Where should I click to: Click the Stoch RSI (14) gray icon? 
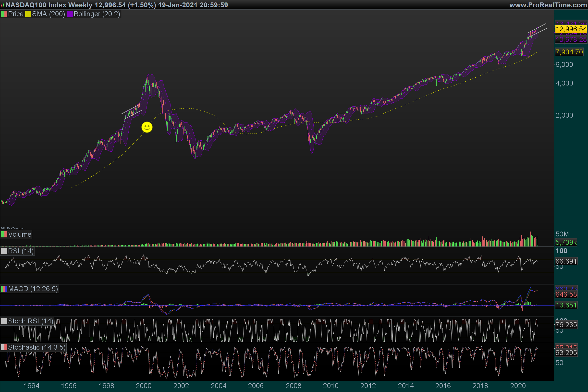4,321
